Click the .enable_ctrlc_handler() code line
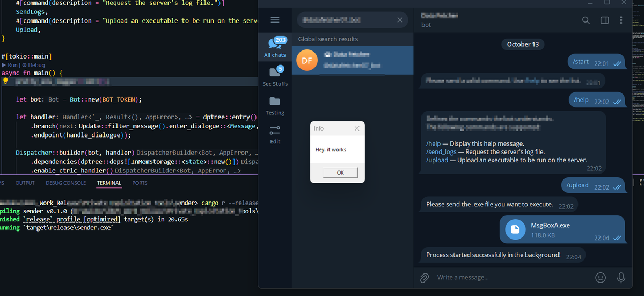This screenshot has height=296, width=644. 135,171
